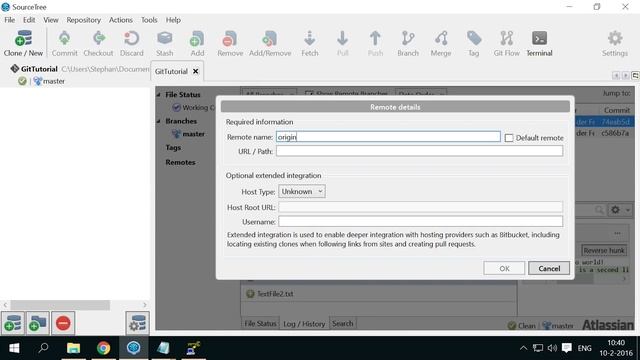Confirm remote details with OK
Screen dimensions: 640x360
pos(504,269)
